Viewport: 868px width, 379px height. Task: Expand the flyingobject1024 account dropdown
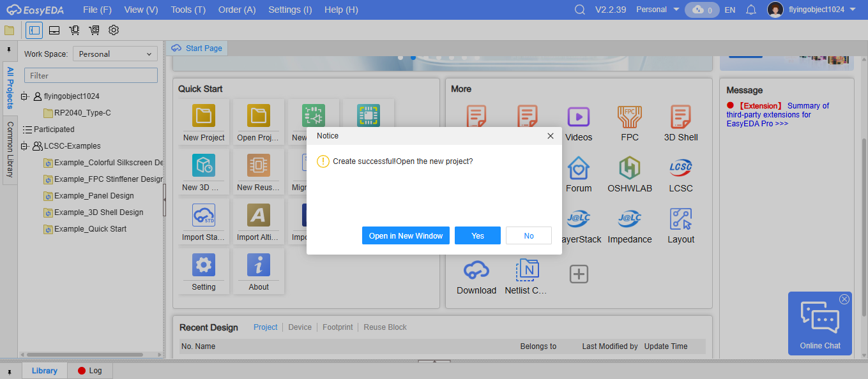coord(853,10)
